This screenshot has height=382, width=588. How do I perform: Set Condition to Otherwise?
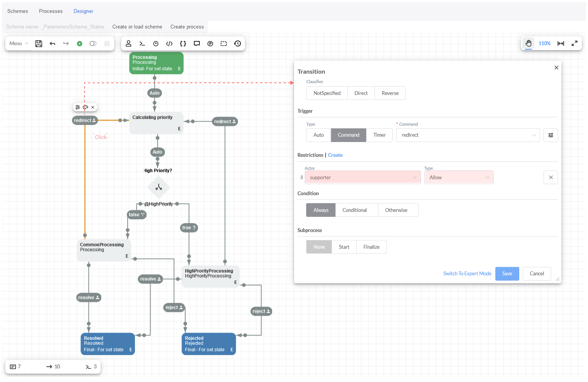click(398, 210)
